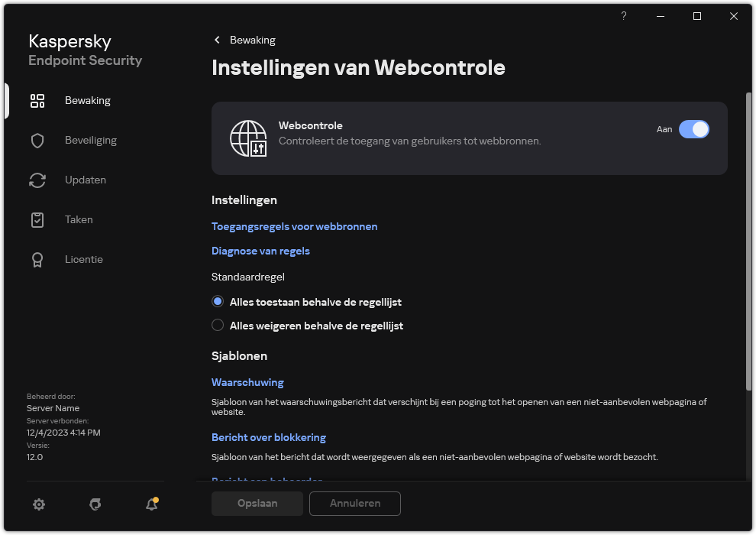Click the Webcontrole globe icon
Viewport: 756px width, 535px height.
point(247,139)
